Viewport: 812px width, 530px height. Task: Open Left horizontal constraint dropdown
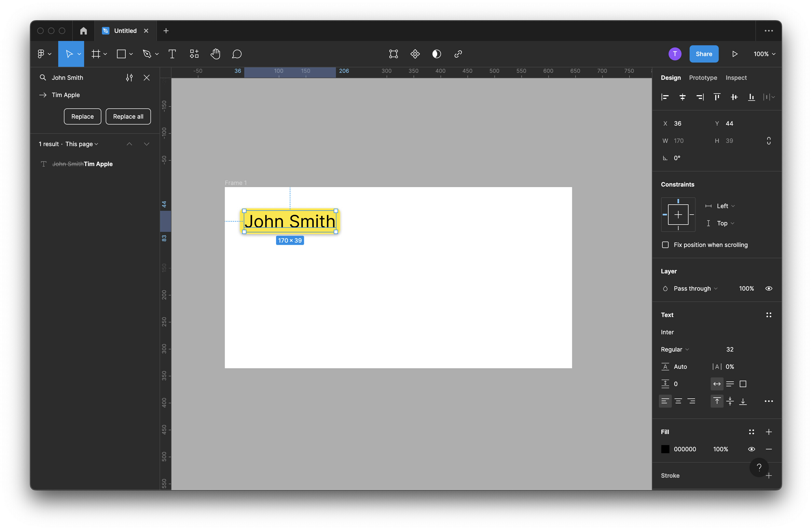(x=726, y=206)
